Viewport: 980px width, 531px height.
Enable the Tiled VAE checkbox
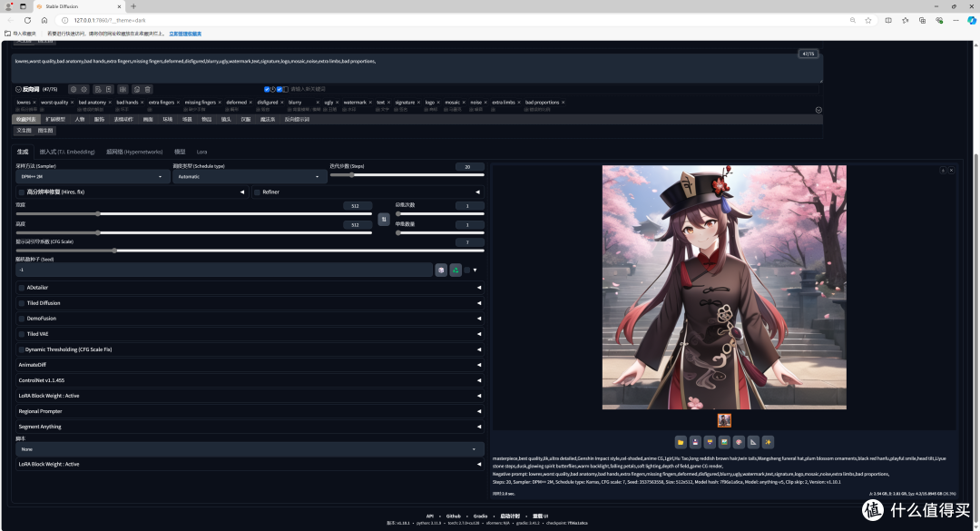coord(22,334)
